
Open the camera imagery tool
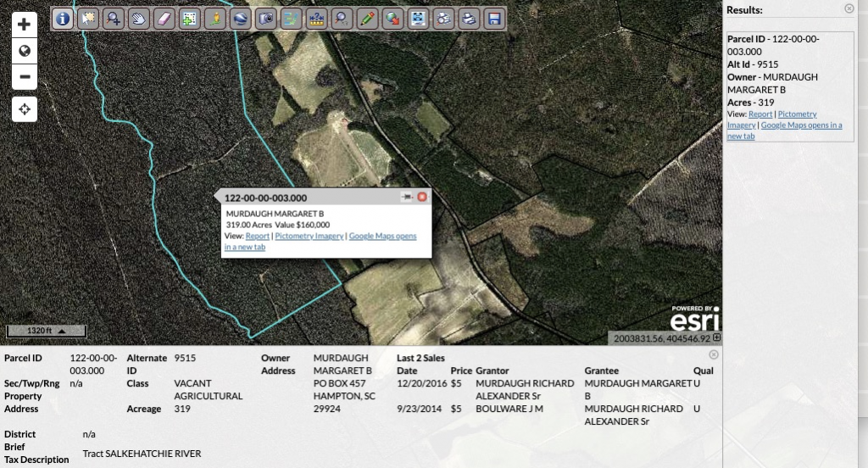[265, 18]
